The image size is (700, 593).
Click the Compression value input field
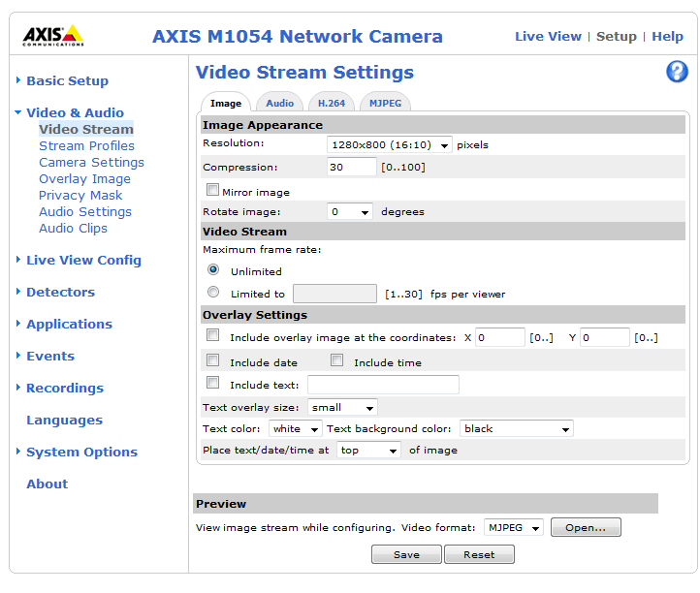(x=351, y=167)
